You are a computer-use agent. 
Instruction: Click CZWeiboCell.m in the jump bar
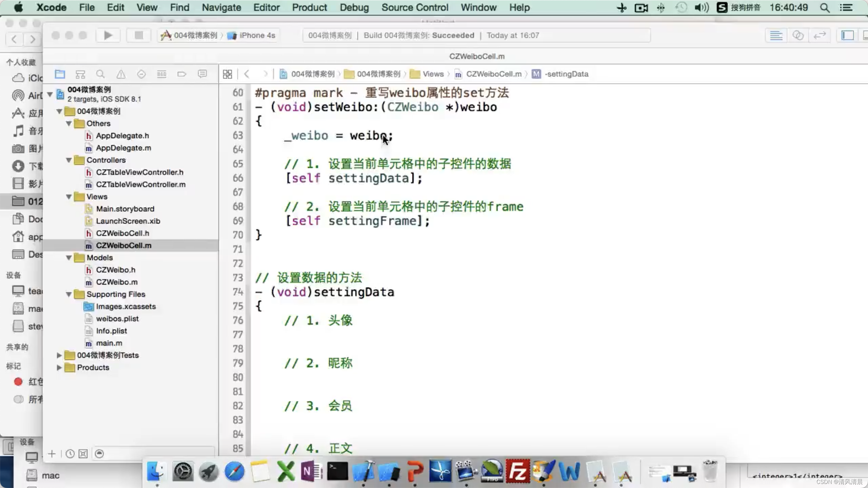click(488, 74)
